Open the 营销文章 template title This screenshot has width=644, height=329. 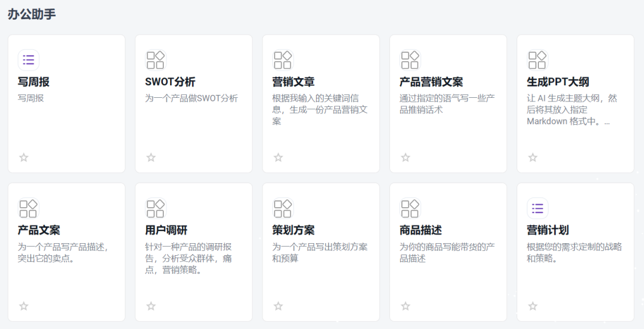click(293, 82)
